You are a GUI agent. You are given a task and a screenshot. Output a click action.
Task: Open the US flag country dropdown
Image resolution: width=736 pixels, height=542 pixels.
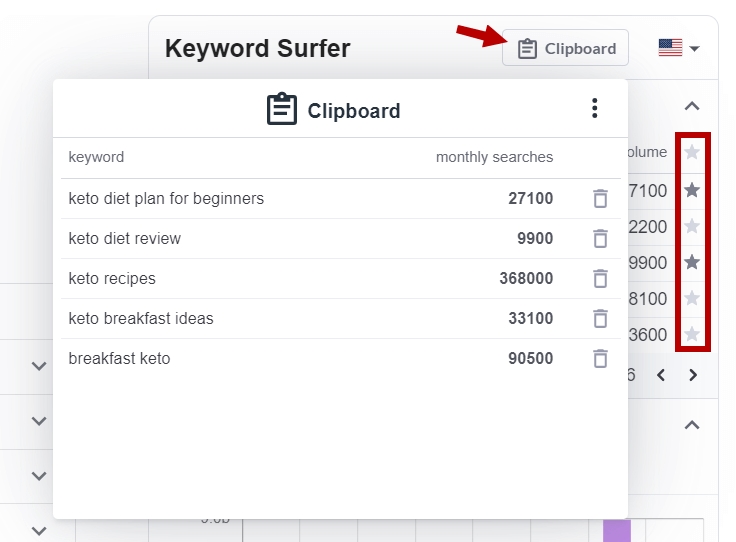tap(678, 48)
